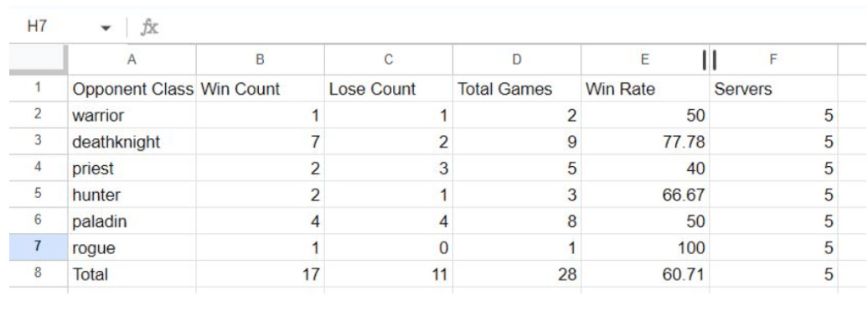Select the Win Rate header cell

tap(645, 88)
